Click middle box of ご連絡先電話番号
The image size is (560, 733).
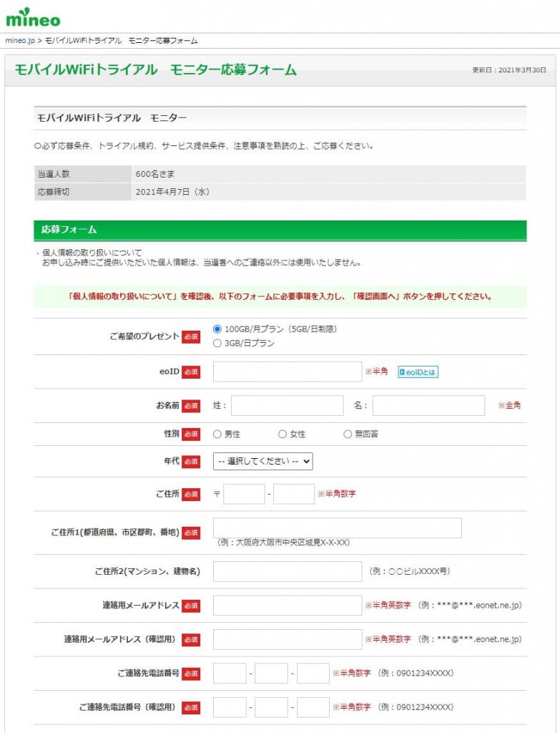point(271,674)
